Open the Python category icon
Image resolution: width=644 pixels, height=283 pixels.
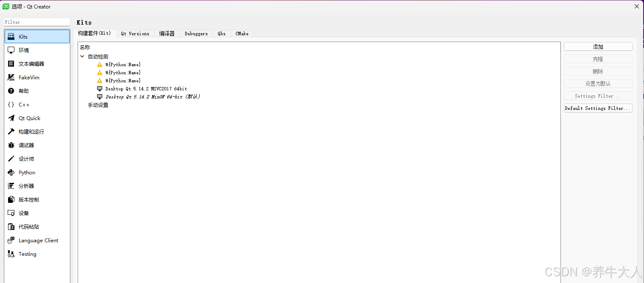point(11,173)
